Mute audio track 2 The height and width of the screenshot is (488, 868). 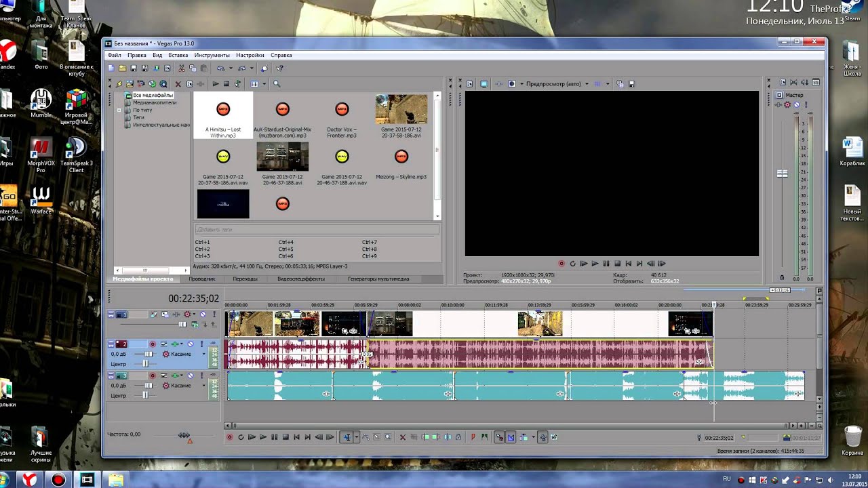pos(191,344)
